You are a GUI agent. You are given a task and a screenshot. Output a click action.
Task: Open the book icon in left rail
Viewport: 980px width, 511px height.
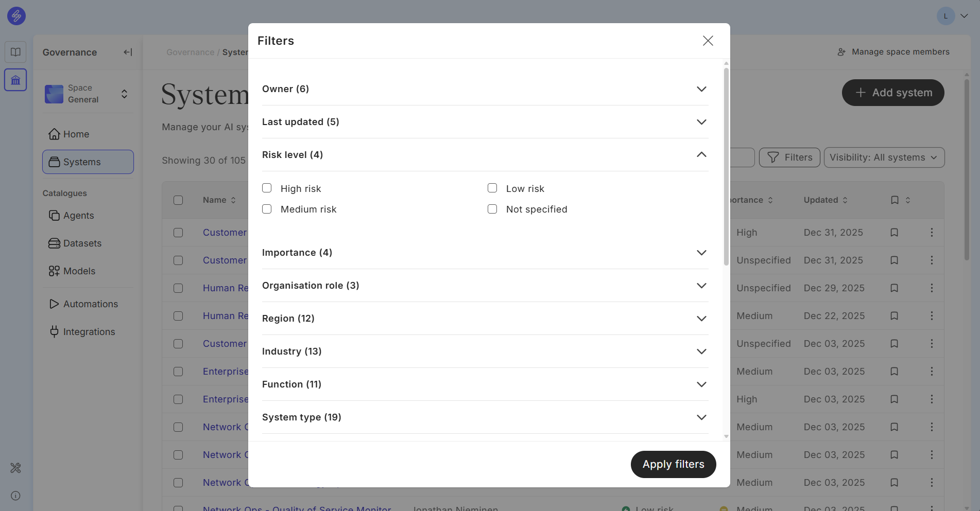(15, 52)
